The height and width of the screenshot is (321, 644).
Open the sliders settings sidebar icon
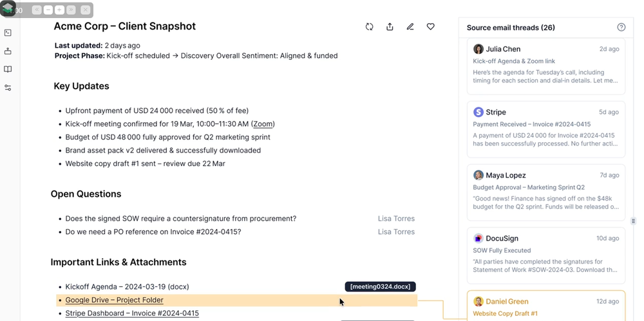pyautogui.click(x=7, y=88)
